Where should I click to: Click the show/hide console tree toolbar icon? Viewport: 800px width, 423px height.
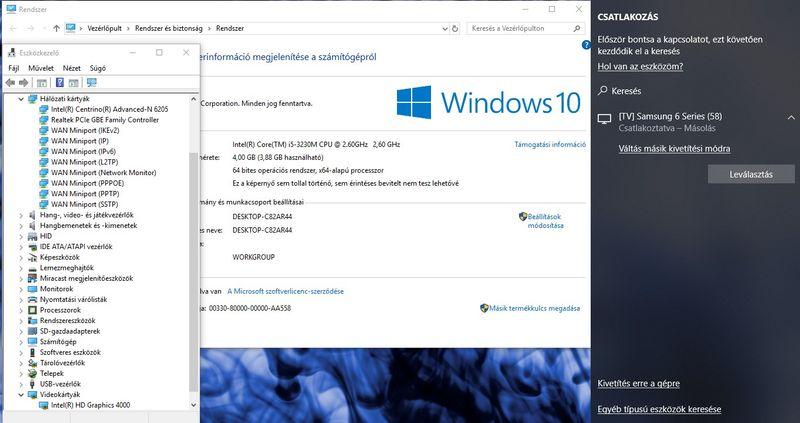(42, 83)
